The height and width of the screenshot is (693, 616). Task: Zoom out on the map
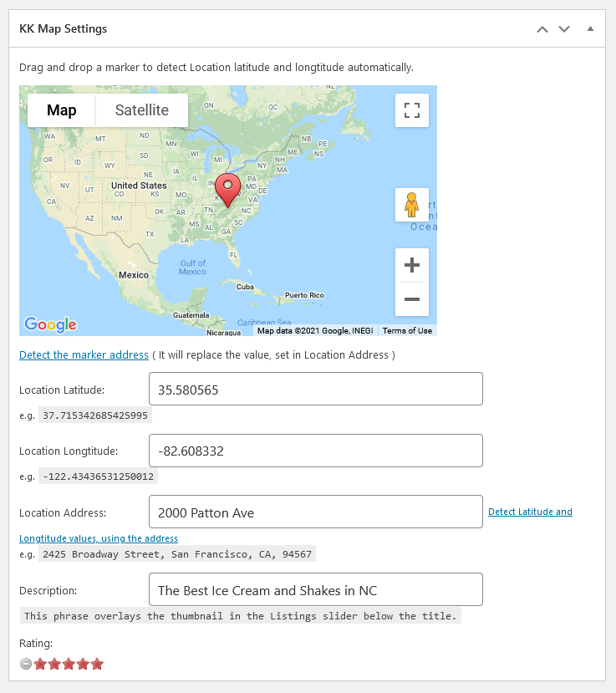coord(411,299)
